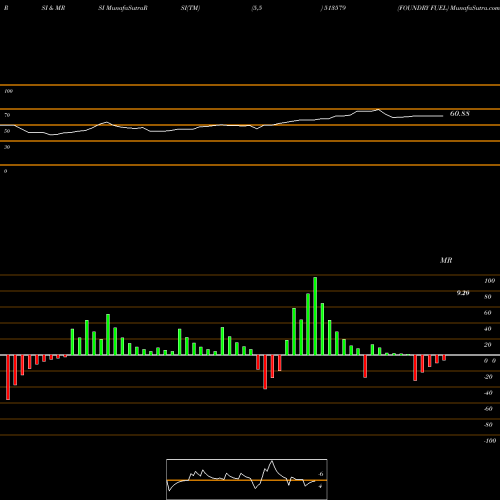Click the SI & MR header label
500x500 pixels.
click(53, 8)
